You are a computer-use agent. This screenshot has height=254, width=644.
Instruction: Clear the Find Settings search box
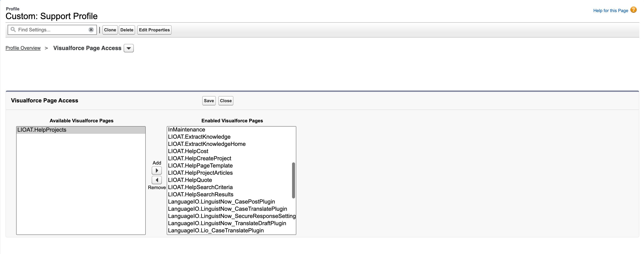[91, 30]
